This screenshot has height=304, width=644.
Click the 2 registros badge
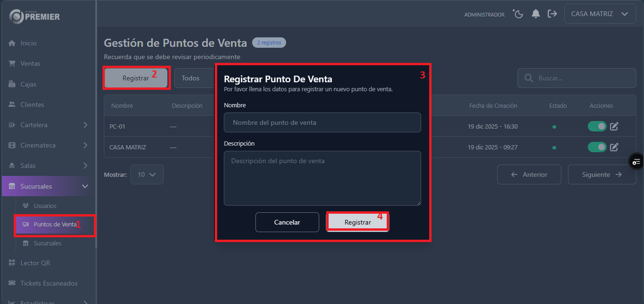(x=269, y=42)
